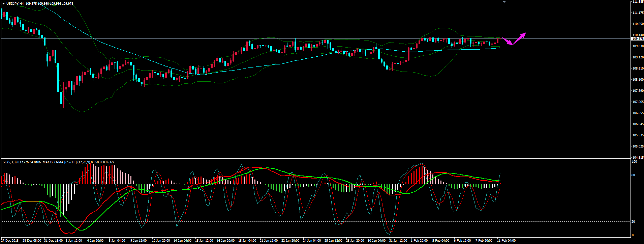Click the 111.175 price scale label
The height and width of the screenshot is (244, 644).
point(638,13)
